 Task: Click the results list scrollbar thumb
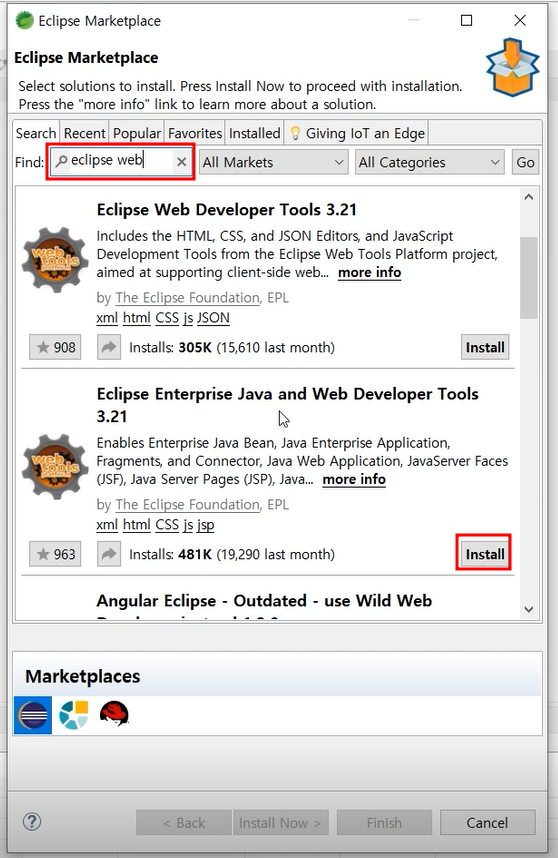point(528,277)
